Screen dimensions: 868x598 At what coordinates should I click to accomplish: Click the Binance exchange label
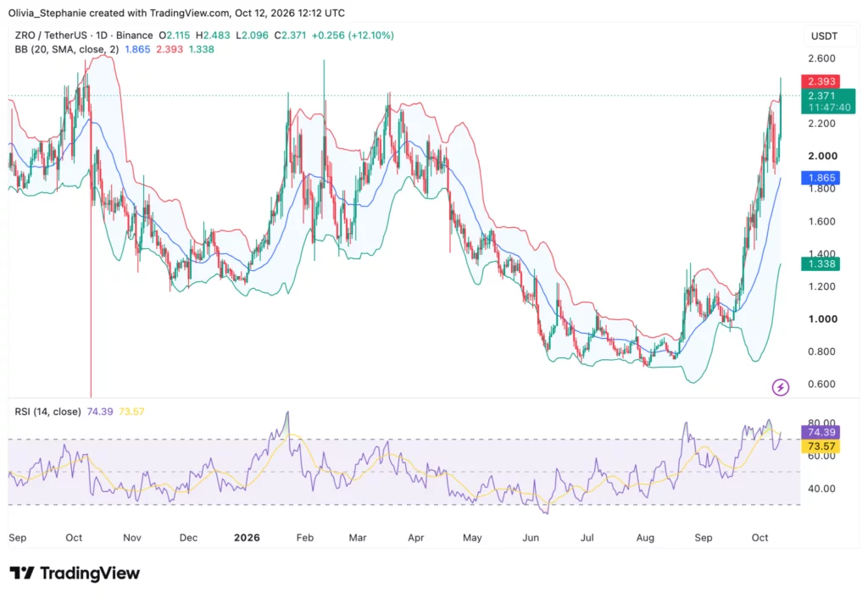coord(134,36)
